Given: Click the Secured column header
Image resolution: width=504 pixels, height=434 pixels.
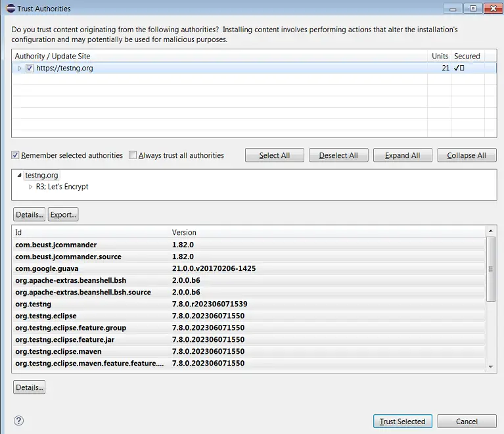Looking at the screenshot, I should tap(467, 56).
